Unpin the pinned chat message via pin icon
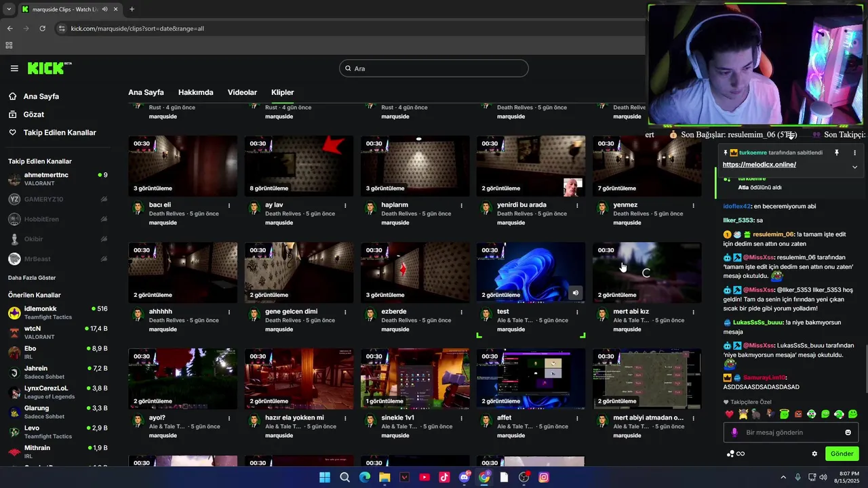The height and width of the screenshot is (488, 868). [x=837, y=153]
